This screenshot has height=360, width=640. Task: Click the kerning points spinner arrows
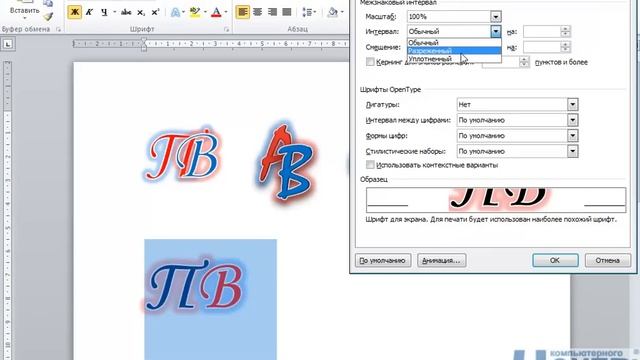point(524,62)
